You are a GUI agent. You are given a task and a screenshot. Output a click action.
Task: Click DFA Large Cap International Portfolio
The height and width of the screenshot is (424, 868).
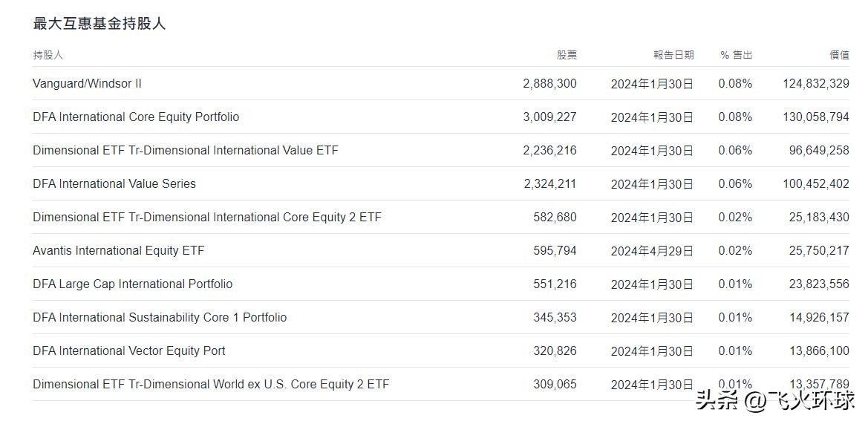(132, 284)
